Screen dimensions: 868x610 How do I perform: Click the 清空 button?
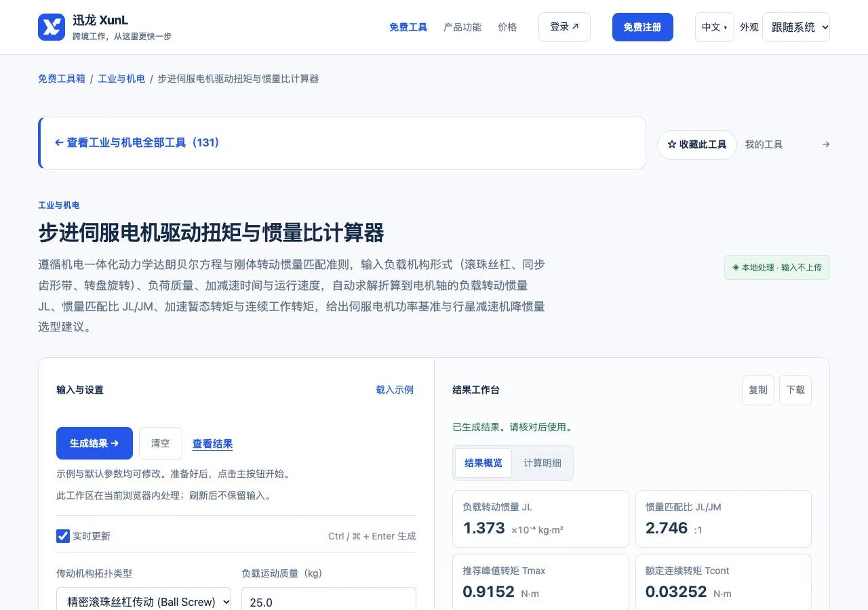161,443
